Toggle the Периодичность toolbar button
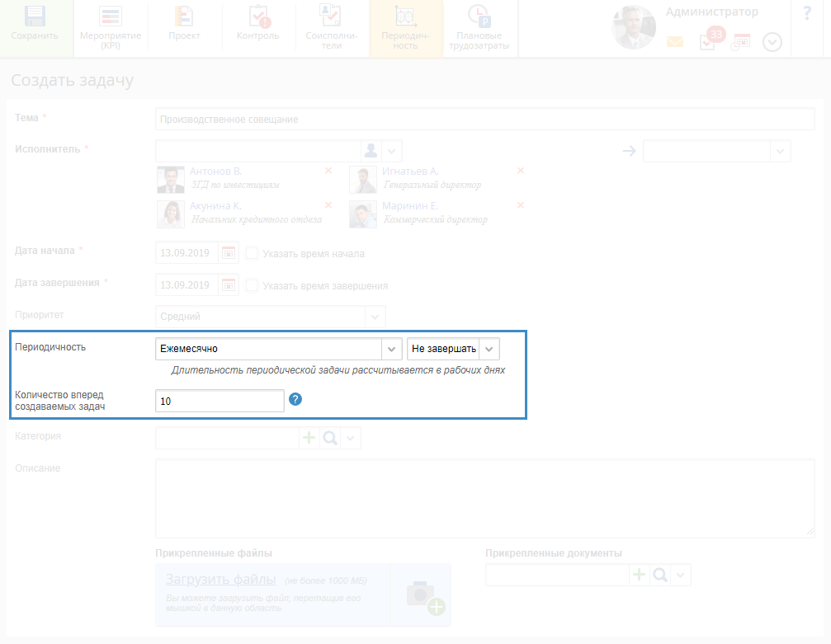This screenshot has height=644, width=831. [x=405, y=16]
